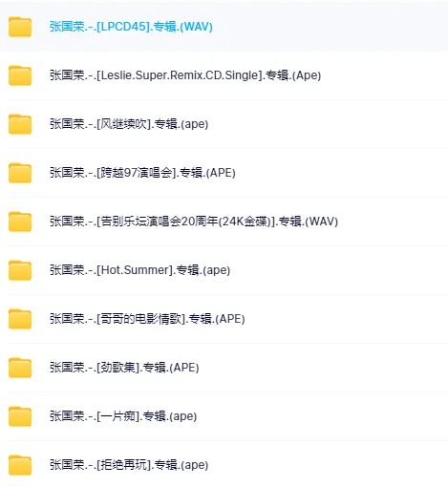Open 告别乐坛演唱会20周年(24K金碟) WAV folder name
The height and width of the screenshot is (487, 448).
coord(194,222)
